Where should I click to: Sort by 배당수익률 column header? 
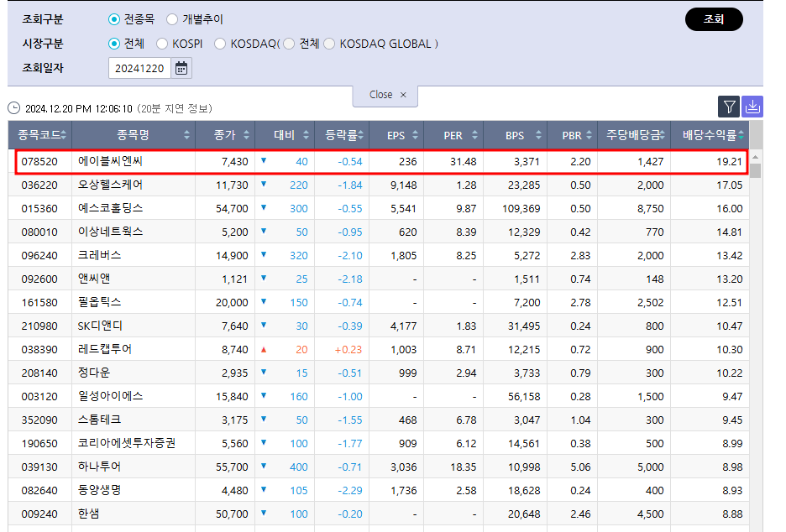[x=710, y=135]
